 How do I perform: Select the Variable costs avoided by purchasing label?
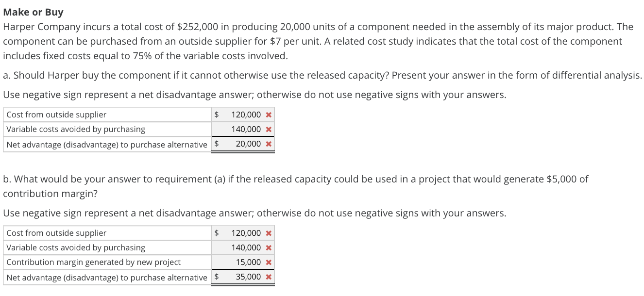click(75, 129)
